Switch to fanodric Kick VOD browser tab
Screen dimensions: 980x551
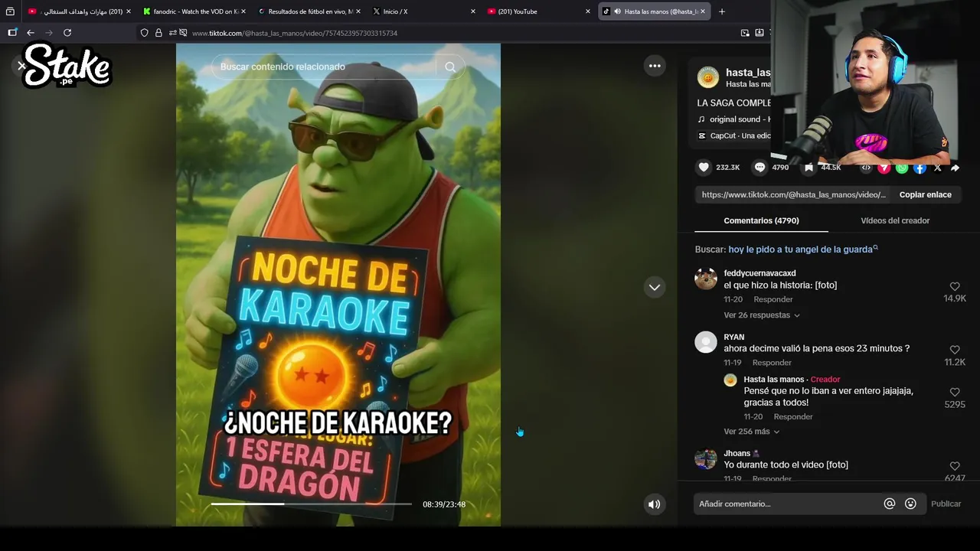click(x=195, y=11)
